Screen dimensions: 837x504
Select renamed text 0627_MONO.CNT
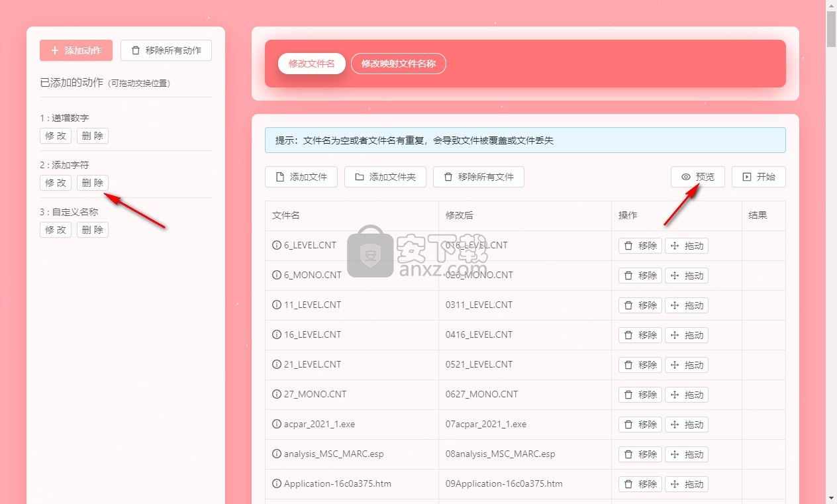(x=481, y=394)
